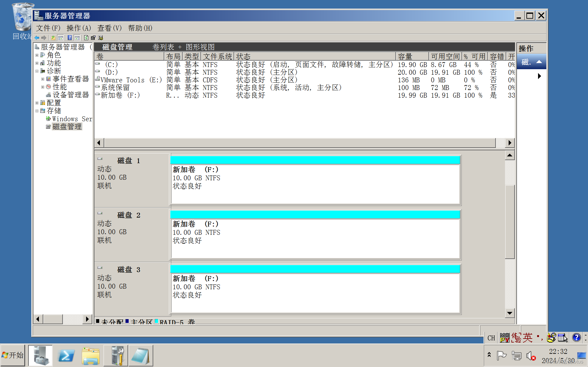Toggle show/hide console tree toolbar icon
588x367 pixels.
click(x=61, y=38)
